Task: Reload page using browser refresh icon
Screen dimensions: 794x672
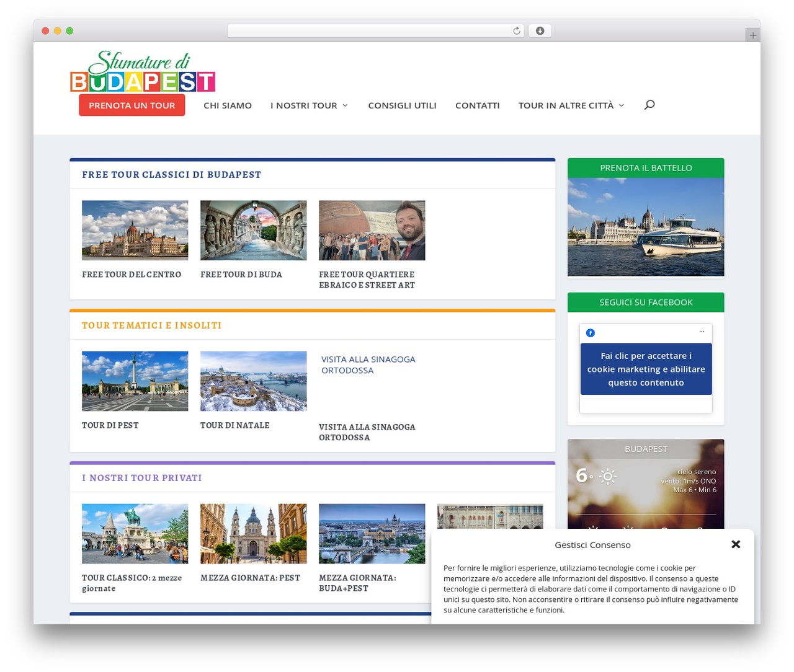Action: 517,31
